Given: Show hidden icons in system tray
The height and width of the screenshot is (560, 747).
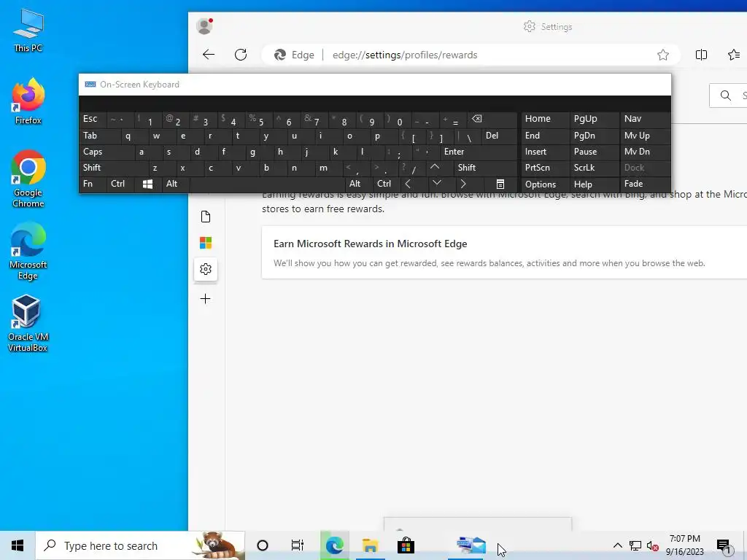Looking at the screenshot, I should [617, 545].
